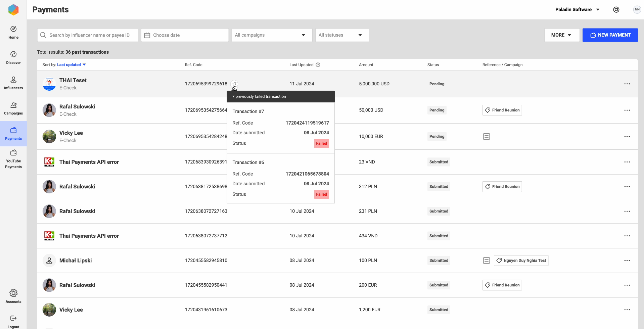Click the note icon in Vicky Lee row
Image resolution: width=644 pixels, height=329 pixels.
(x=486, y=137)
